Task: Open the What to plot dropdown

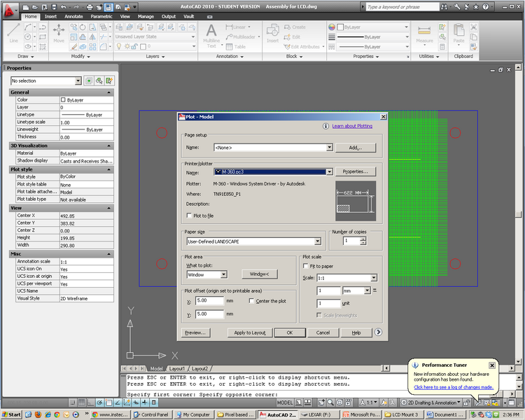Action: [x=224, y=274]
